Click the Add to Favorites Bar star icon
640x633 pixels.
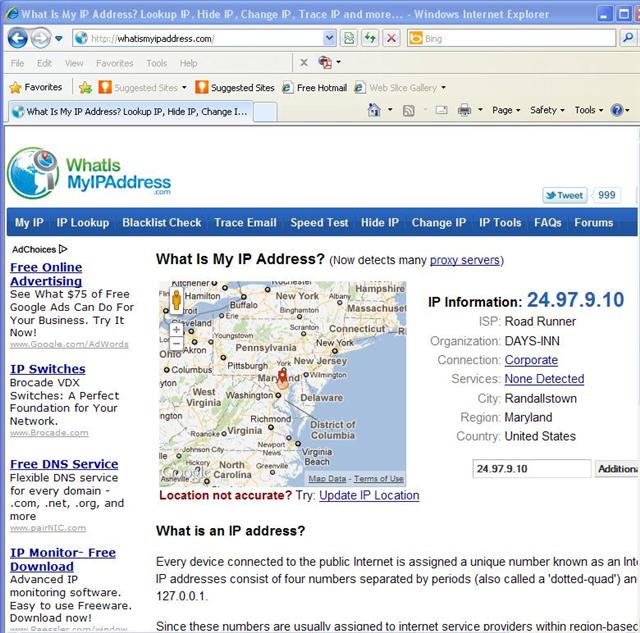pos(85,87)
